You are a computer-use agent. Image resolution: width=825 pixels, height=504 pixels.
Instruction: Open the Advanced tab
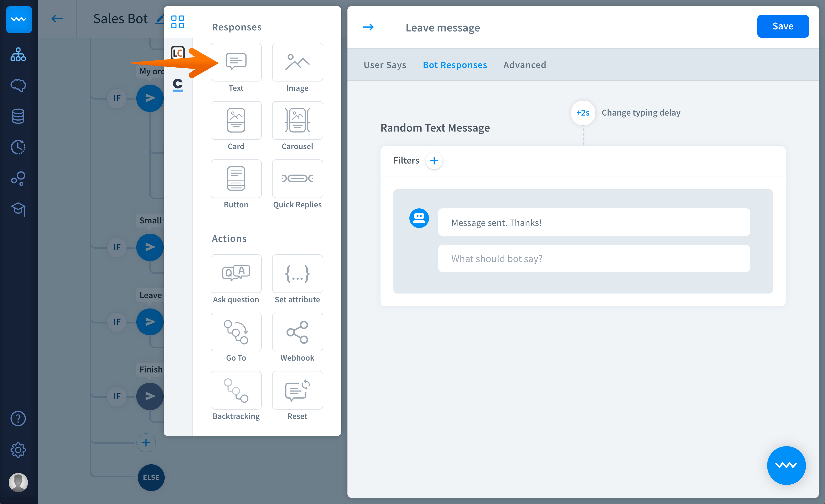(x=524, y=64)
